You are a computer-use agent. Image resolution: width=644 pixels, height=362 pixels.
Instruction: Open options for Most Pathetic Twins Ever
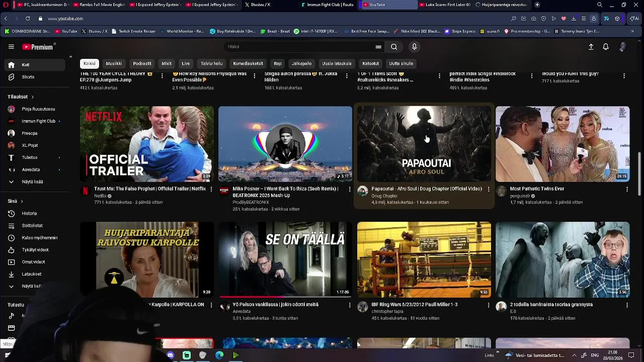click(x=627, y=189)
